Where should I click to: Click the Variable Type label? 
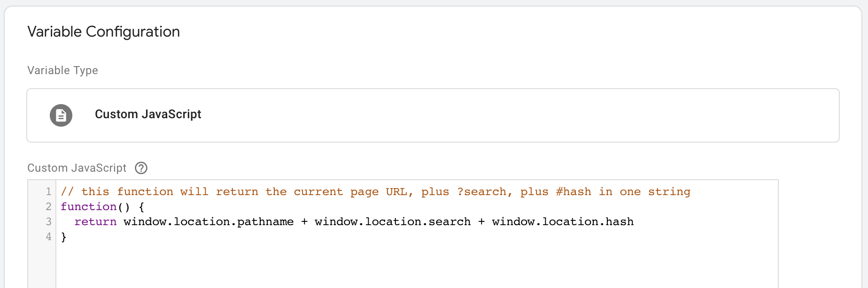point(62,70)
